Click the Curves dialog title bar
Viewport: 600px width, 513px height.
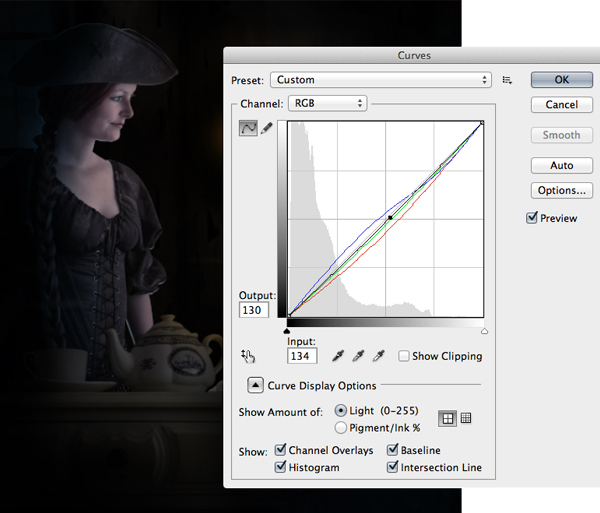click(x=412, y=55)
